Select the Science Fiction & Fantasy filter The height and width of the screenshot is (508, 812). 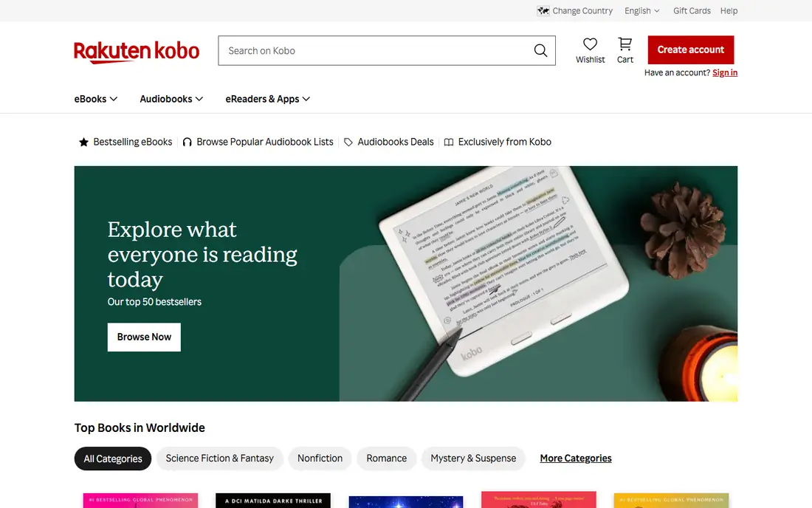coord(219,459)
